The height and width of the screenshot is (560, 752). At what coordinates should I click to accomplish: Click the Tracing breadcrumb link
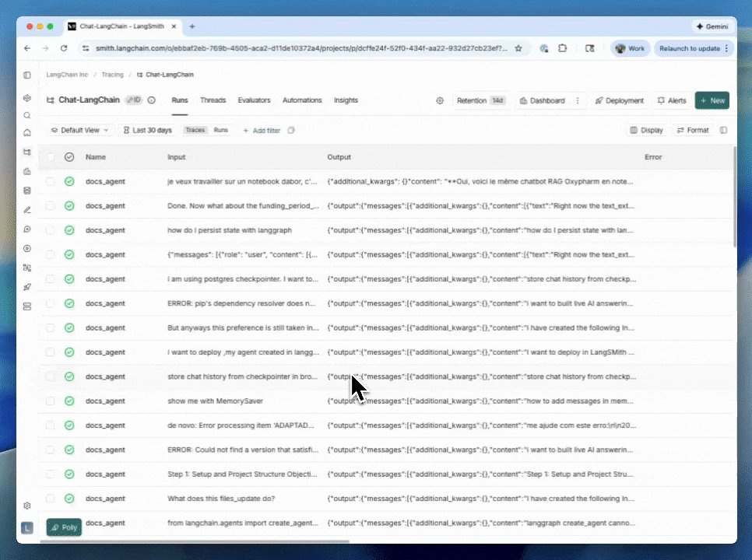(x=114, y=74)
